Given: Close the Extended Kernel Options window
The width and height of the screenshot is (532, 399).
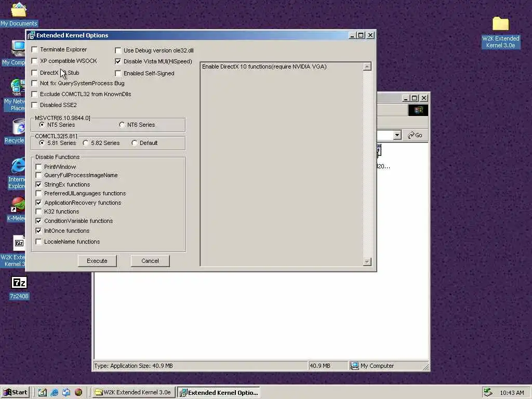Looking at the screenshot, I should [370, 35].
